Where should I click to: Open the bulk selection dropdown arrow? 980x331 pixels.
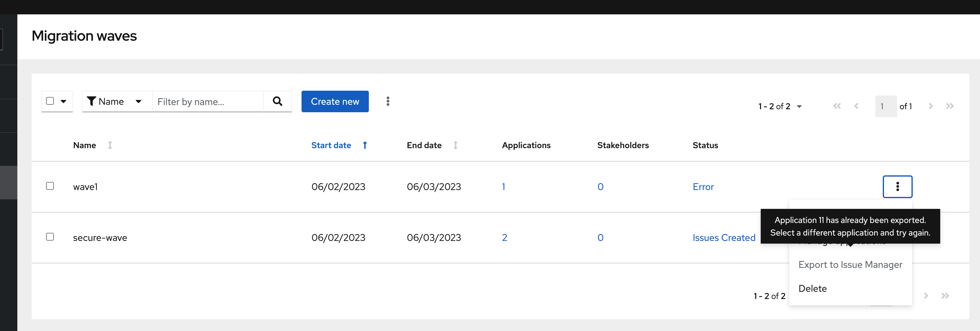click(63, 101)
